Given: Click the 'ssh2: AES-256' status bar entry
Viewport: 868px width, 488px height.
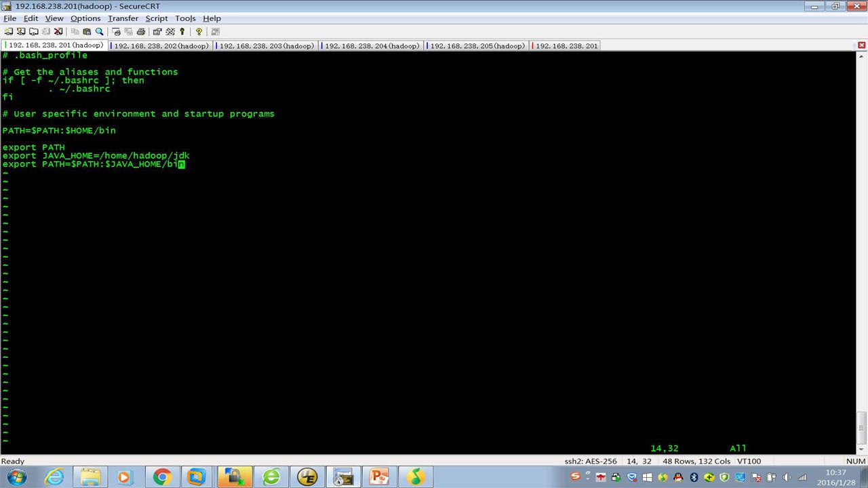Looking at the screenshot, I should click(591, 462).
